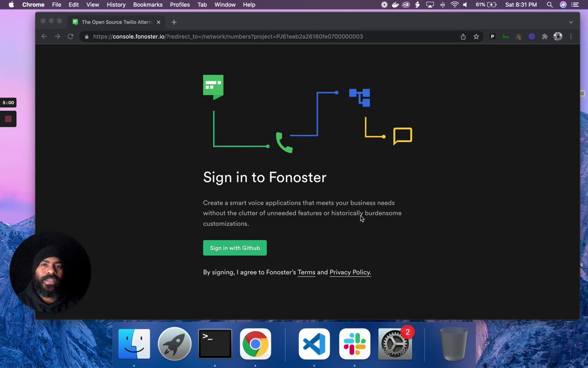The image size is (588, 368).
Task: Open the Privacy Policy link
Action: [350, 272]
